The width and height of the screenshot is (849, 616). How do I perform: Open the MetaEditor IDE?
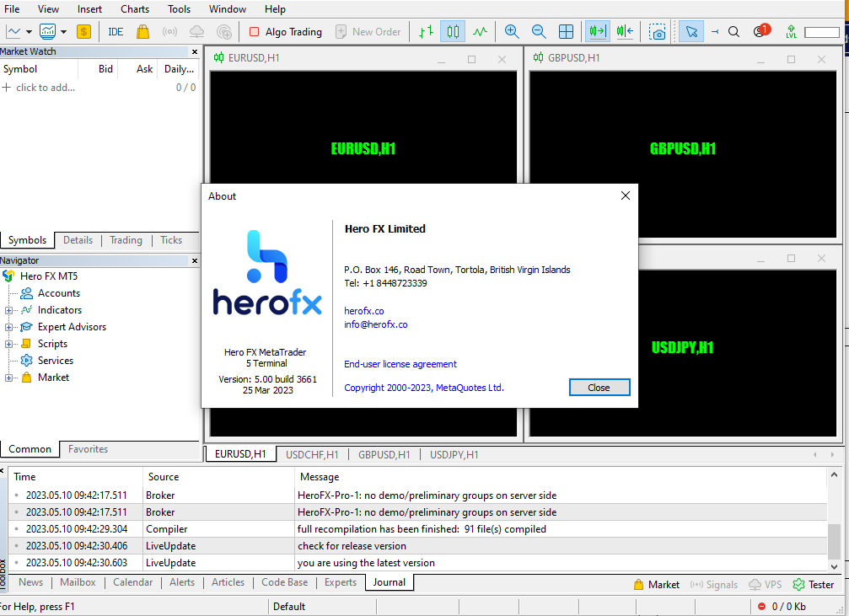pos(116,31)
